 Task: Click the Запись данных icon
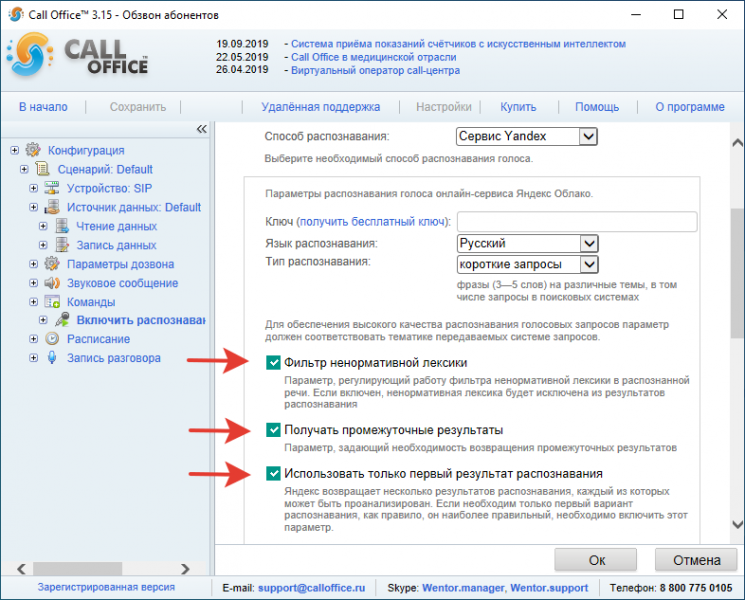pyautogui.click(x=62, y=245)
